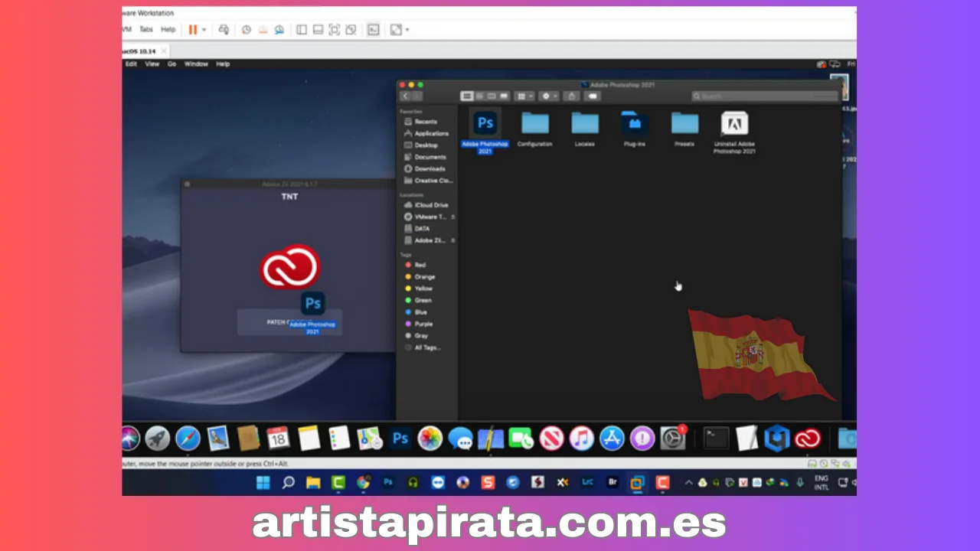
Task: Open the Presets folder
Action: coord(684,123)
